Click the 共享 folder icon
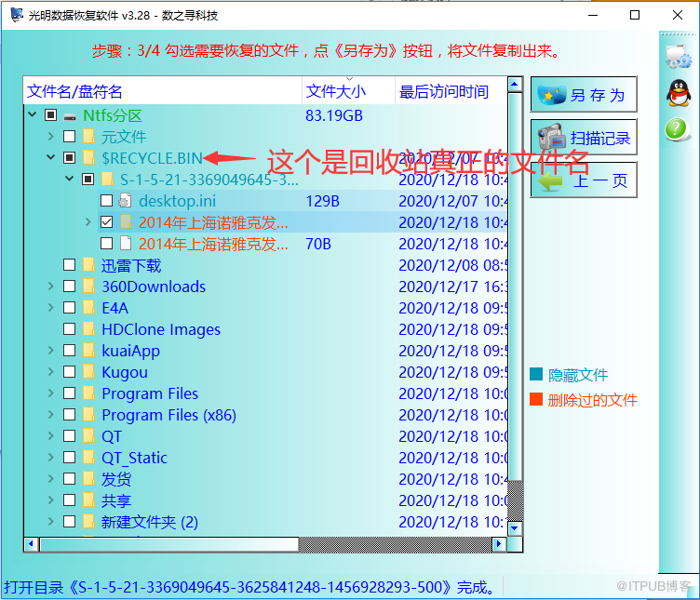The image size is (700, 600). click(x=88, y=500)
